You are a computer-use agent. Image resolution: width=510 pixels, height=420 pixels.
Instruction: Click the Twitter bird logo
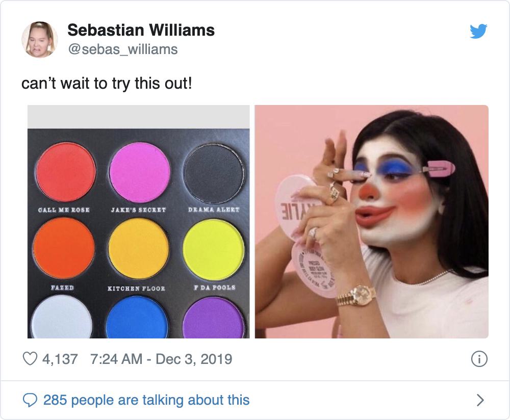coord(478,32)
